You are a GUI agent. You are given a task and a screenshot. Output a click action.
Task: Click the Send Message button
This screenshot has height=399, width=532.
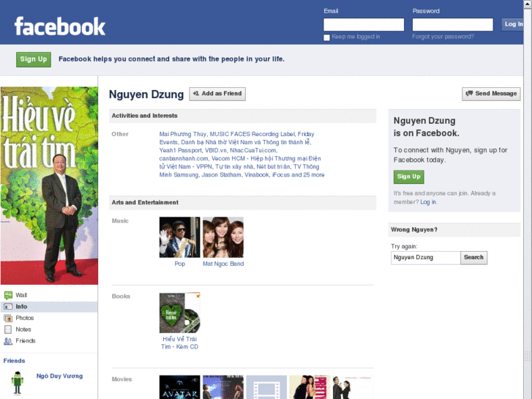pyautogui.click(x=491, y=94)
